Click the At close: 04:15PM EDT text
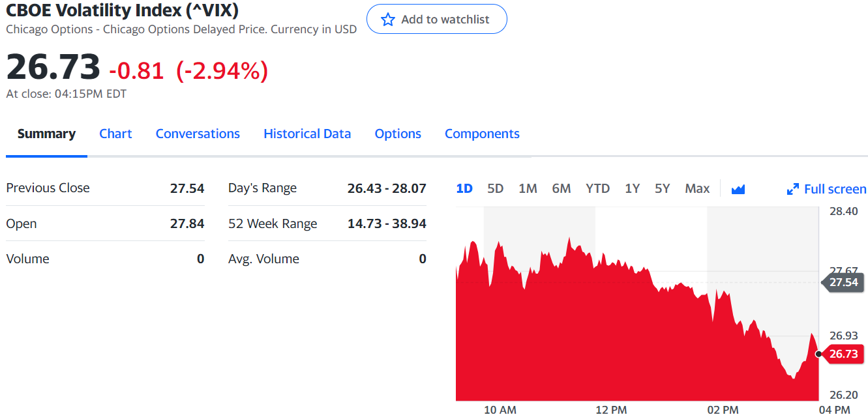This screenshot has width=868, height=417. (x=66, y=94)
